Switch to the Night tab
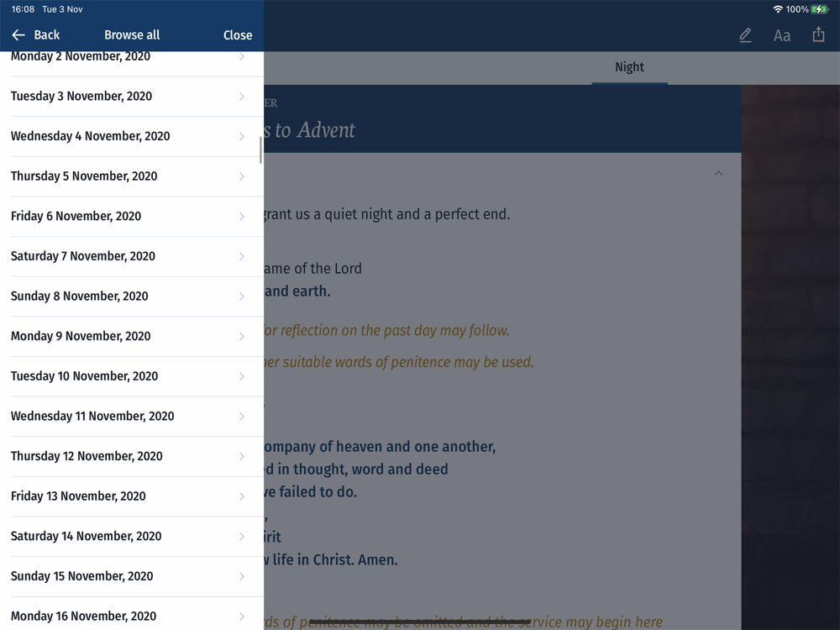840x630 pixels. pyautogui.click(x=629, y=67)
